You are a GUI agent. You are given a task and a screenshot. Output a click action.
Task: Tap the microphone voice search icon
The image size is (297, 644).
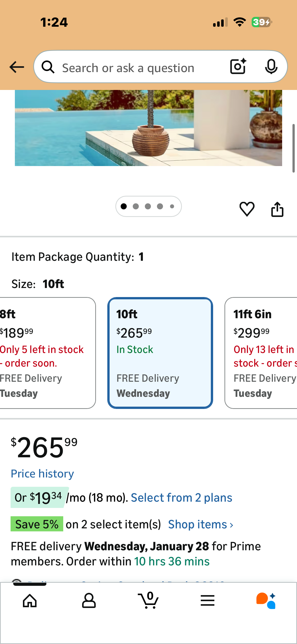(271, 67)
